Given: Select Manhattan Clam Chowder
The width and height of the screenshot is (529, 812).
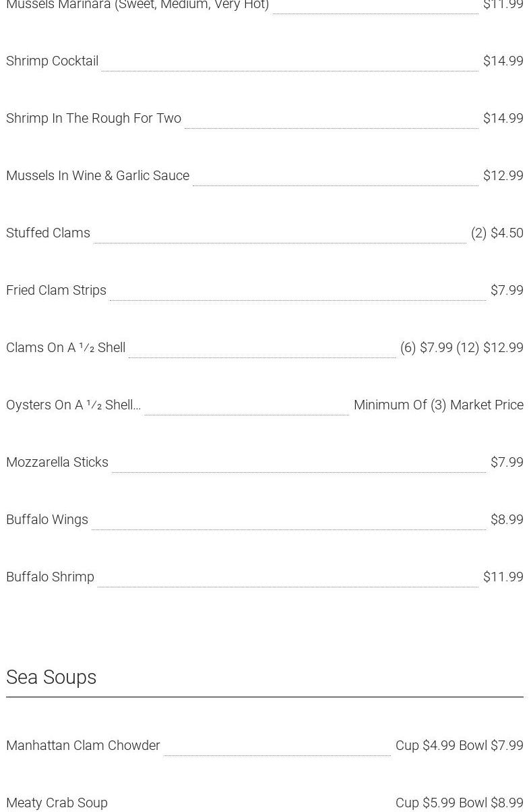Looking at the screenshot, I should [83, 745].
